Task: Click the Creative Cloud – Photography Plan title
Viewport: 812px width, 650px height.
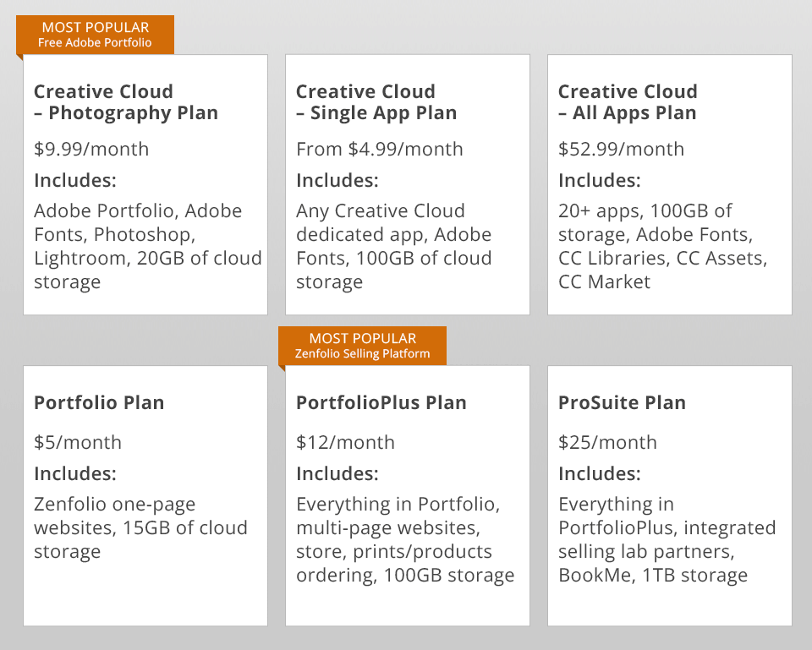Action: [x=126, y=102]
